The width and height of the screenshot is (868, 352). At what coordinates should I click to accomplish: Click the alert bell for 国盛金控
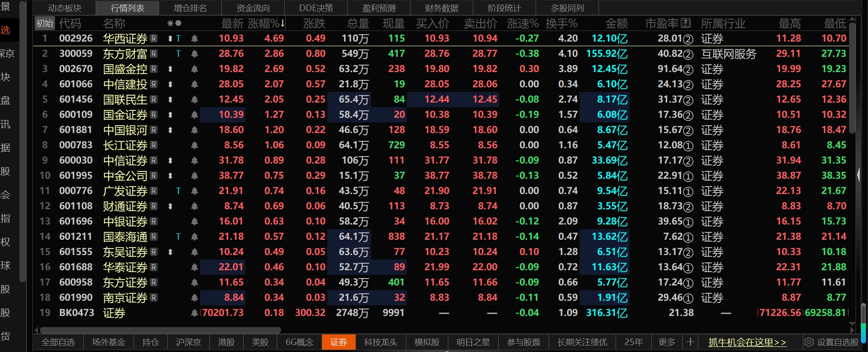click(195, 69)
